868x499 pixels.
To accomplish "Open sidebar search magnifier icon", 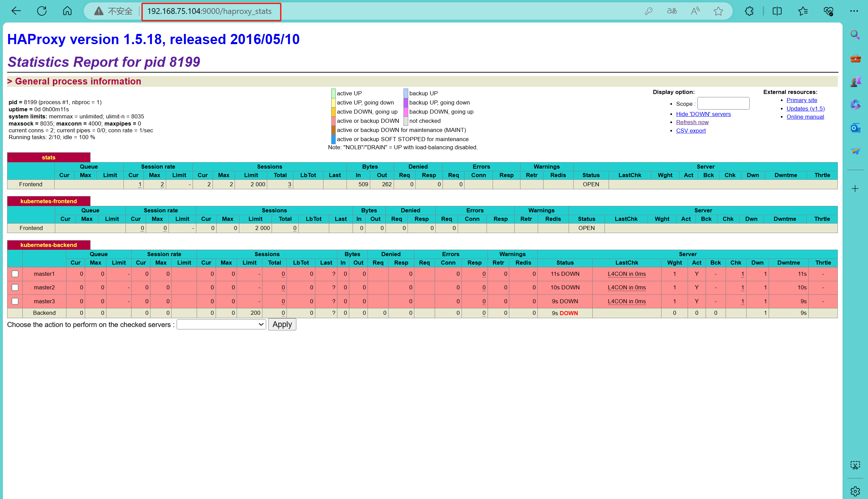I will [x=855, y=35].
